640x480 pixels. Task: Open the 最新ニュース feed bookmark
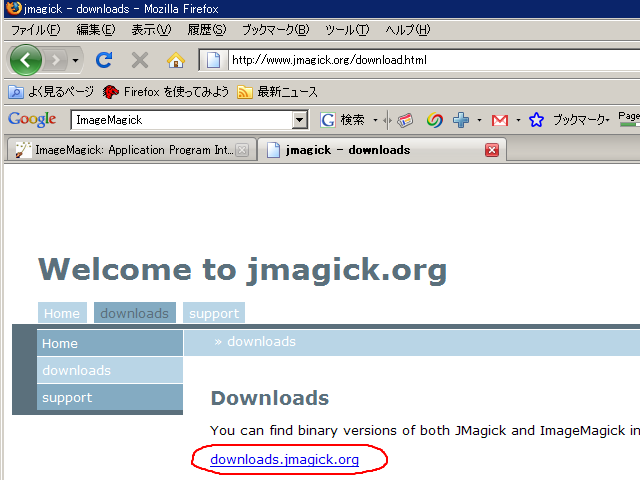coord(278,92)
